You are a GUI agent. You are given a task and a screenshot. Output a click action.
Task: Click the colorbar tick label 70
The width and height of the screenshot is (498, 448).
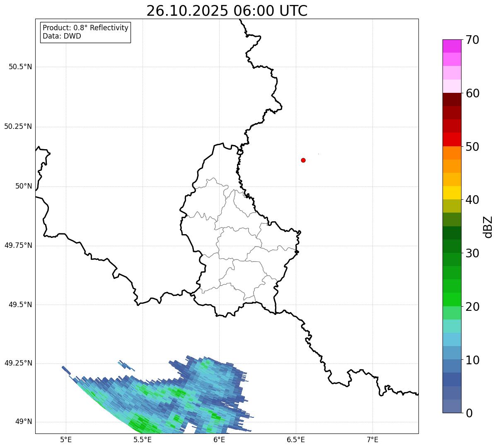(x=473, y=40)
